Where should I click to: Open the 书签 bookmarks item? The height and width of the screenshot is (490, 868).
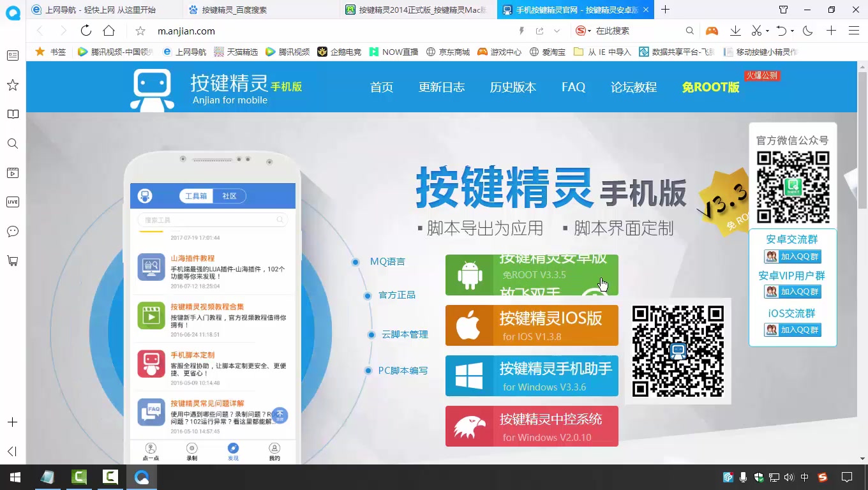pos(50,52)
